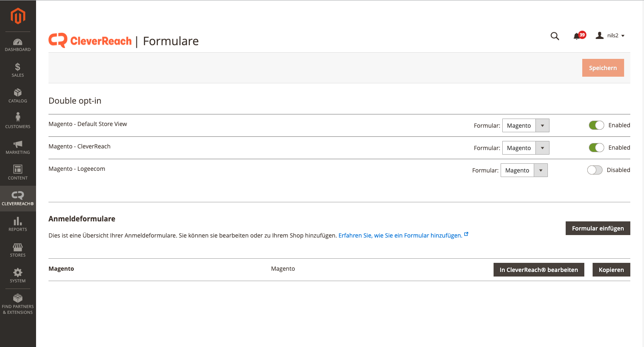Click the Speichern save button
Viewport: 644px width, 347px height.
click(603, 68)
